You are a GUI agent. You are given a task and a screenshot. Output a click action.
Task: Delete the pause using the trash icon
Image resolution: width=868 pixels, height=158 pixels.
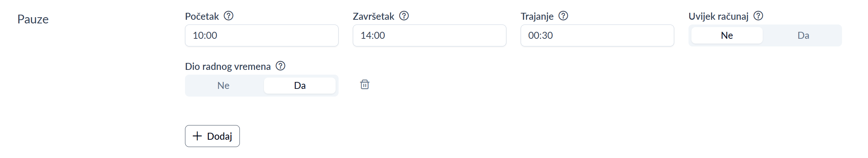[x=365, y=85]
